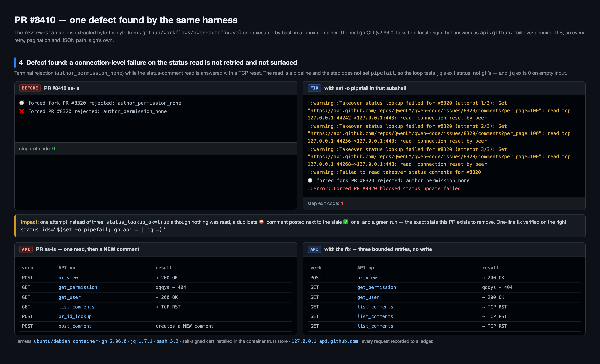Click the title 'with set -o pipefail in that subshell'
This screenshot has height=364, width=600.
pos(365,88)
